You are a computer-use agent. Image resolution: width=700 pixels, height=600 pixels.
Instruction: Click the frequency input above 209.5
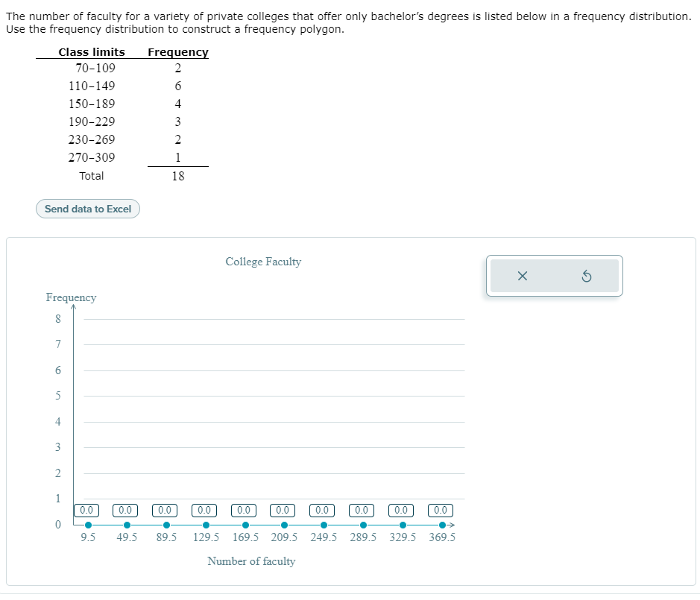[x=282, y=510]
